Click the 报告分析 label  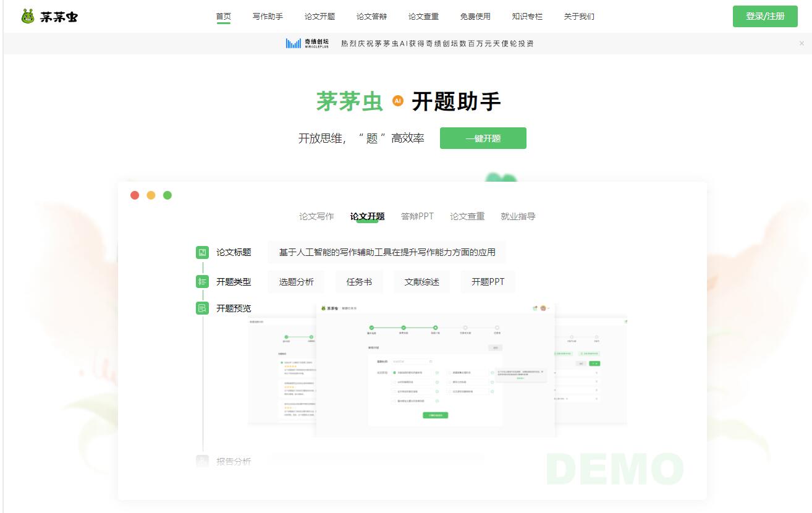[x=234, y=461]
